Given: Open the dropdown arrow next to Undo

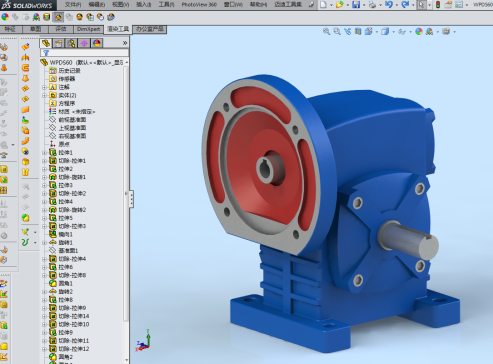Looking at the screenshot, I should [x=397, y=5].
